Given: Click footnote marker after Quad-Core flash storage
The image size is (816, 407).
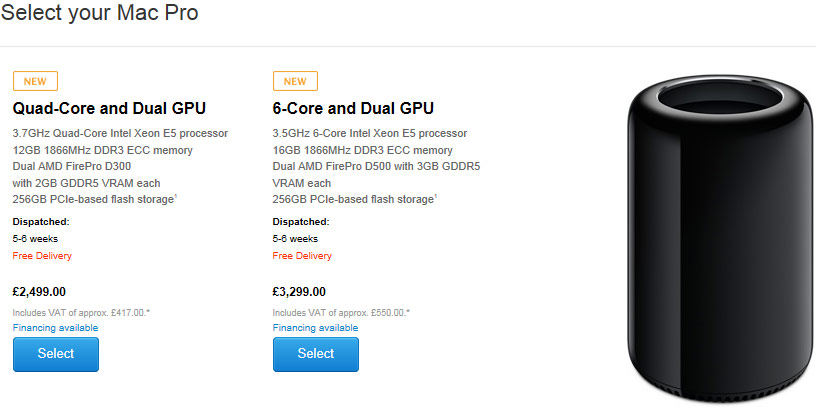Looking at the screenshot, I should tap(177, 196).
